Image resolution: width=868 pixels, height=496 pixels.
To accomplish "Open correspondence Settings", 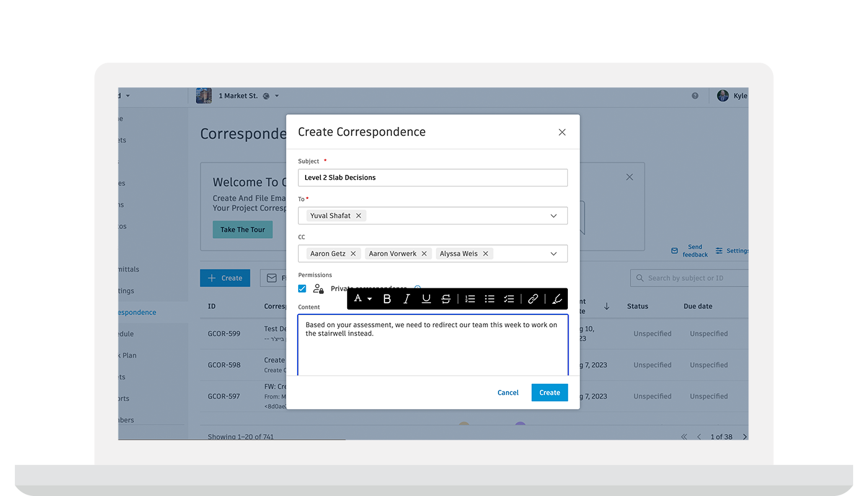I will [732, 250].
